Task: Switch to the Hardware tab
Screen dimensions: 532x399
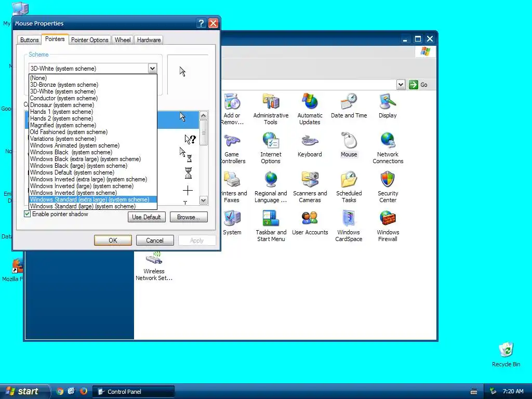Action: click(149, 40)
